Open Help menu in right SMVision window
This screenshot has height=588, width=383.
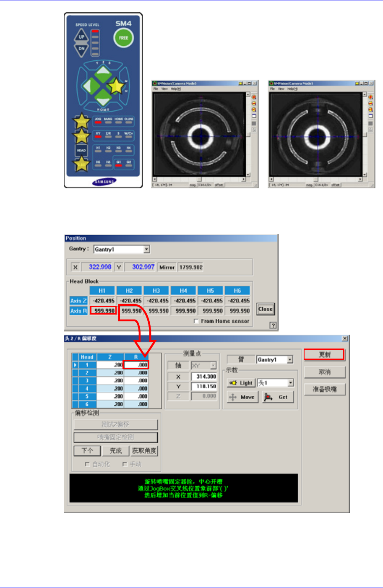(x=292, y=89)
